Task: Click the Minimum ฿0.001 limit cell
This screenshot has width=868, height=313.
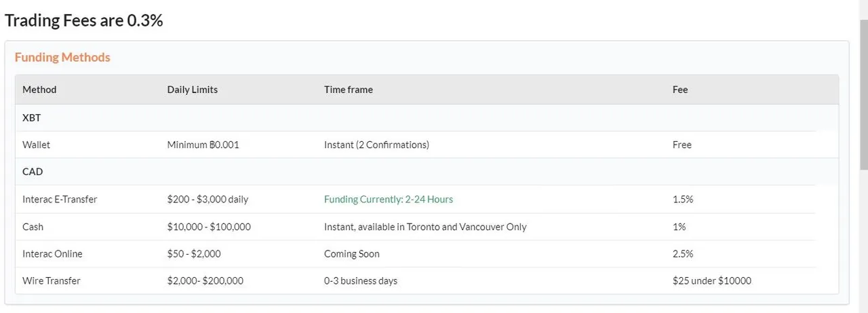Action: tap(203, 145)
